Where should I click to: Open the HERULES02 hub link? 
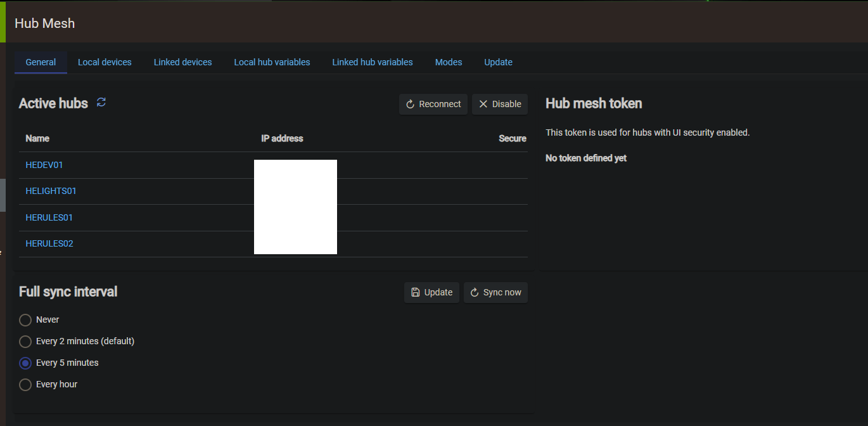tap(49, 243)
